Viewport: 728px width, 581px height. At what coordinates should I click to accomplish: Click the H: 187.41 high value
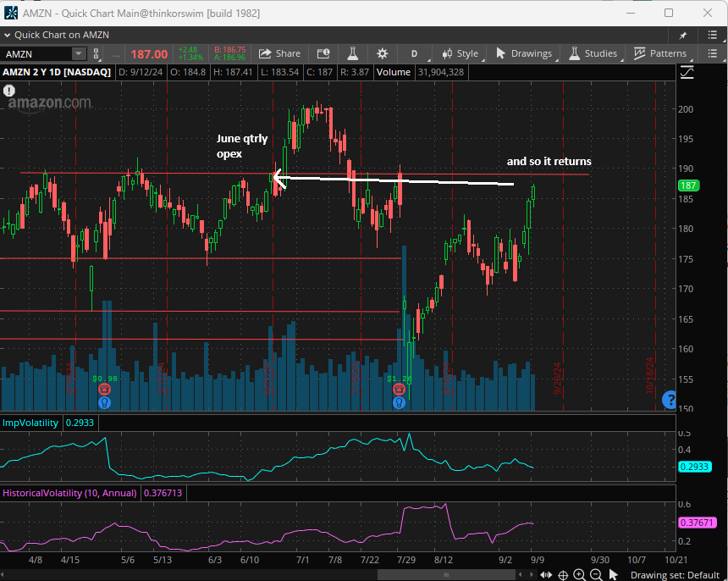(233, 72)
